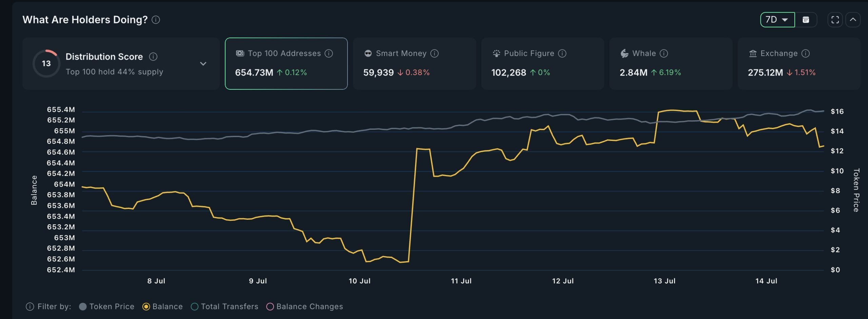
Task: Click the What Are Holders Doing info button
Action: pyautogui.click(x=156, y=20)
